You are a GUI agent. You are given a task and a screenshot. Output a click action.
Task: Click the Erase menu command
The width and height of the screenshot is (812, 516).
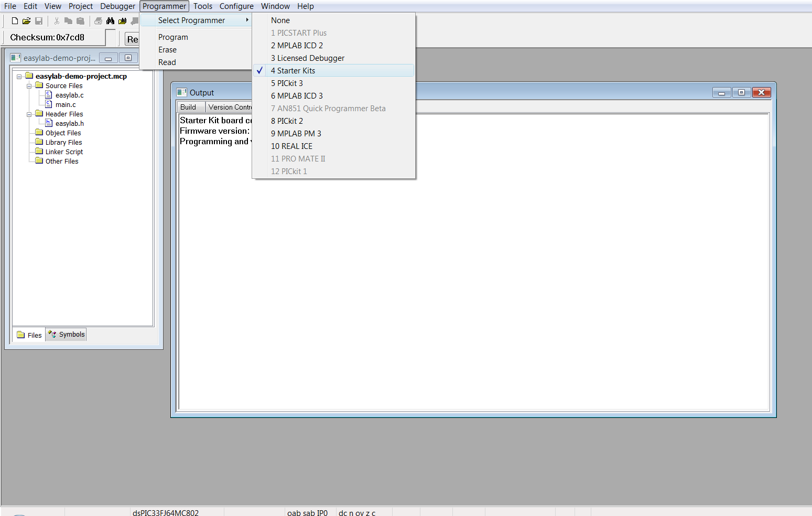point(167,50)
